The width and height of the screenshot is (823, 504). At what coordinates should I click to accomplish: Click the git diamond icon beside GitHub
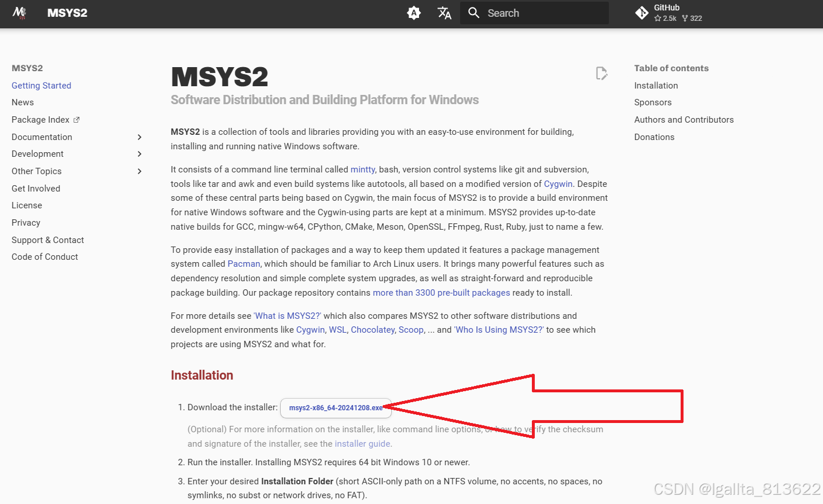[641, 13]
